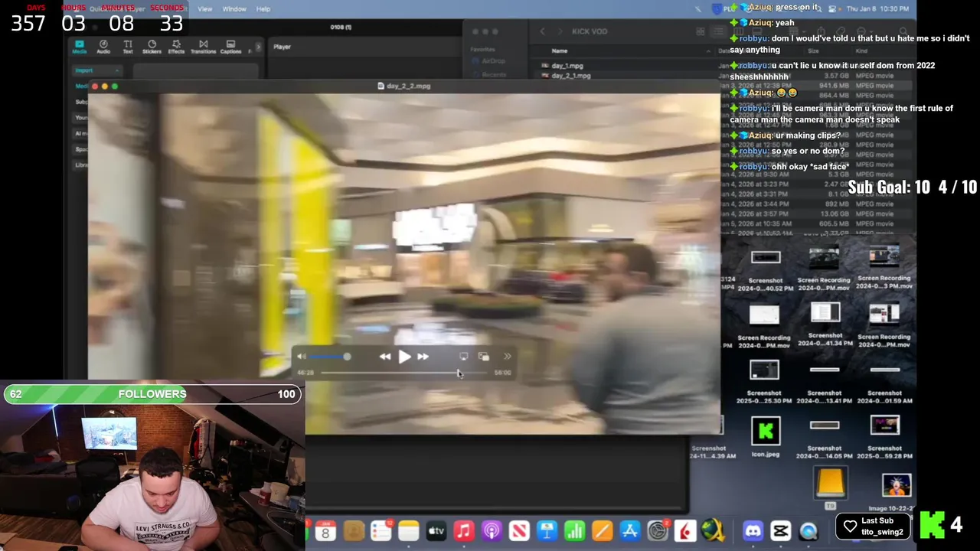Open Reminders from the Dock
Screen dimensions: 980x551
pyautogui.click(x=381, y=530)
